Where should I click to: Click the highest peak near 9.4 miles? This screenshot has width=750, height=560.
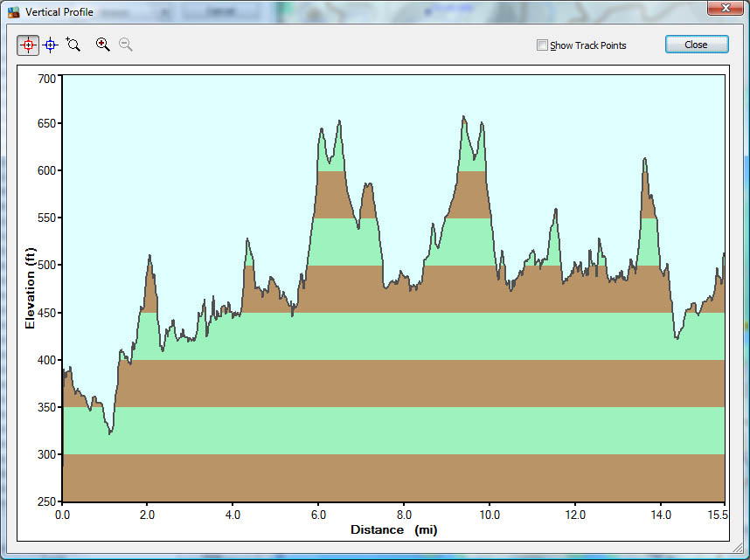(x=464, y=117)
